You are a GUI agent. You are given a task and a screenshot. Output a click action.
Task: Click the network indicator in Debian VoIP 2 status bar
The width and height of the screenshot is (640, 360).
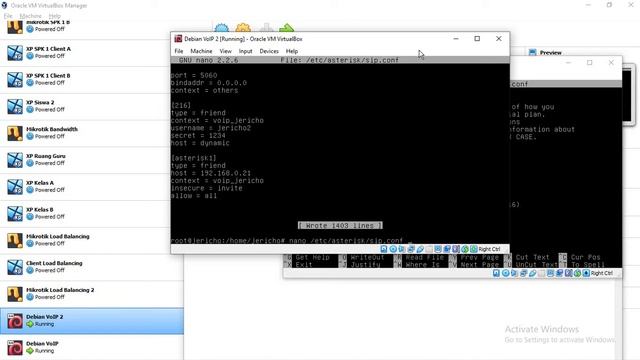click(411, 249)
